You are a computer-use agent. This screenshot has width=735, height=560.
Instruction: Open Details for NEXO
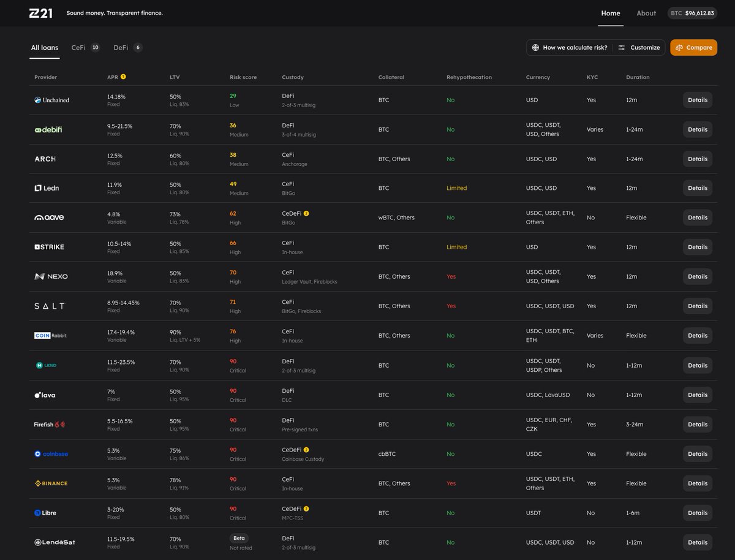coord(698,276)
